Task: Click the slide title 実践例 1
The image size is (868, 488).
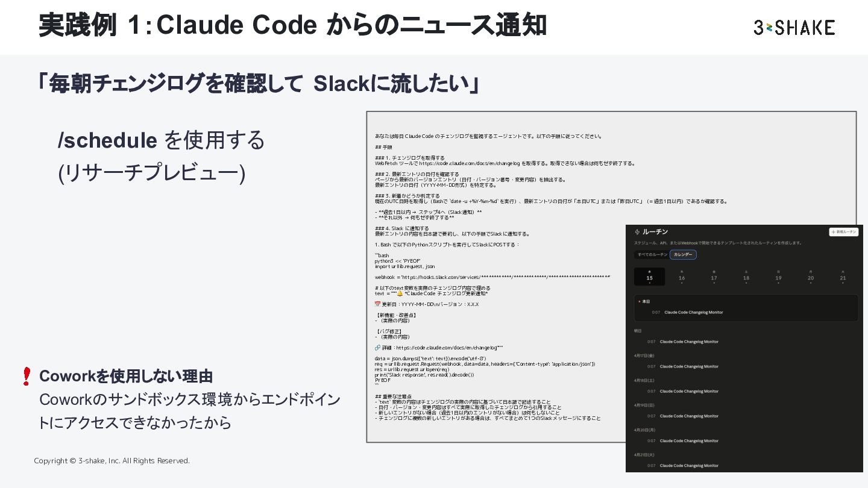Action: click(x=292, y=25)
